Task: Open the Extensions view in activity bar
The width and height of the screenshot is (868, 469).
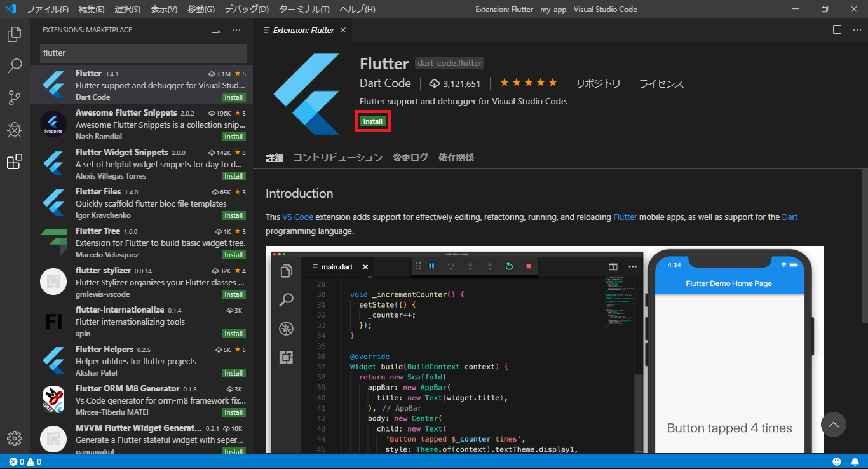Action: (x=14, y=161)
